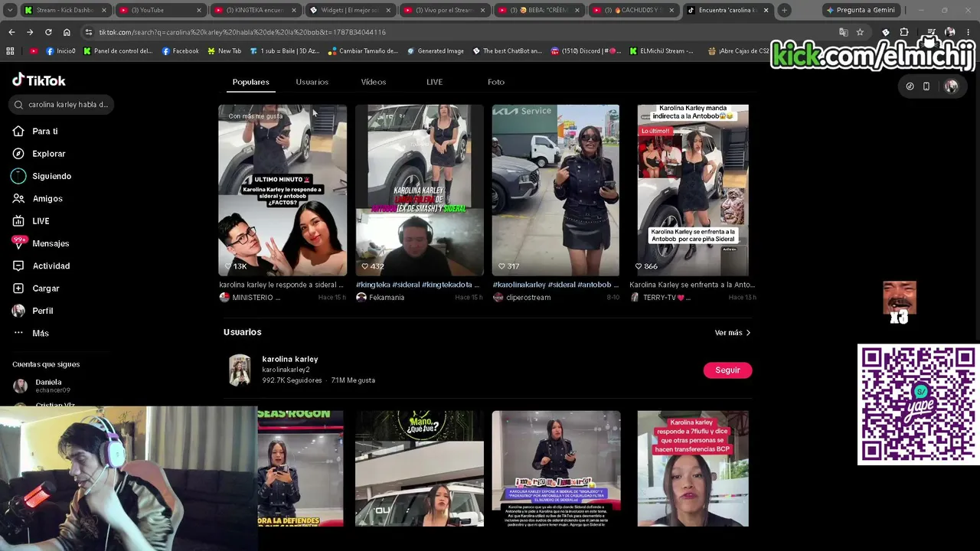
Task: Open the Actividad notifications
Action: (41, 266)
